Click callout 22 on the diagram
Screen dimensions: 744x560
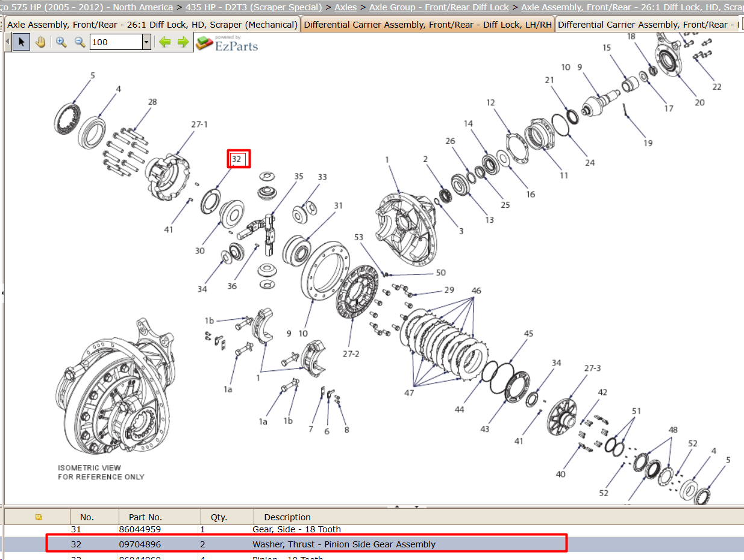click(716, 87)
